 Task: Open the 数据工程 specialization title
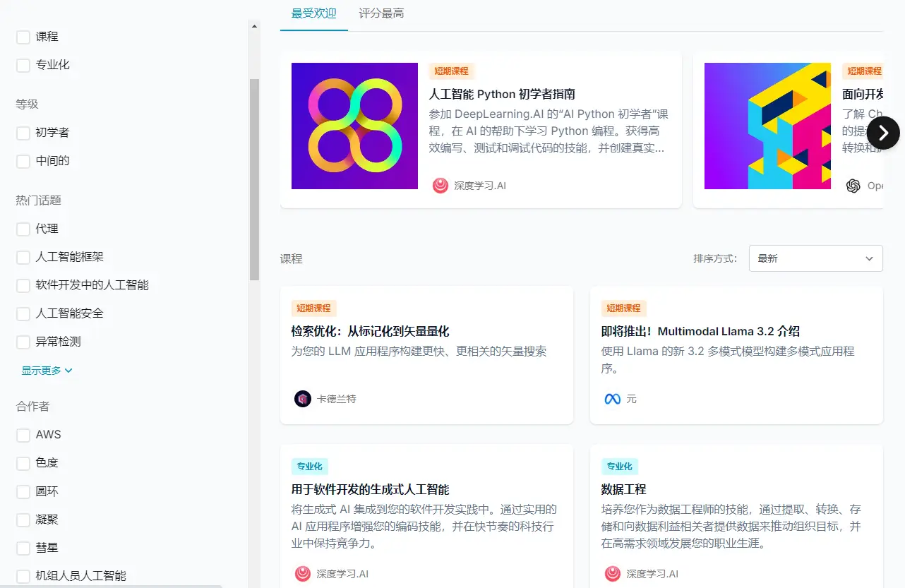623,489
